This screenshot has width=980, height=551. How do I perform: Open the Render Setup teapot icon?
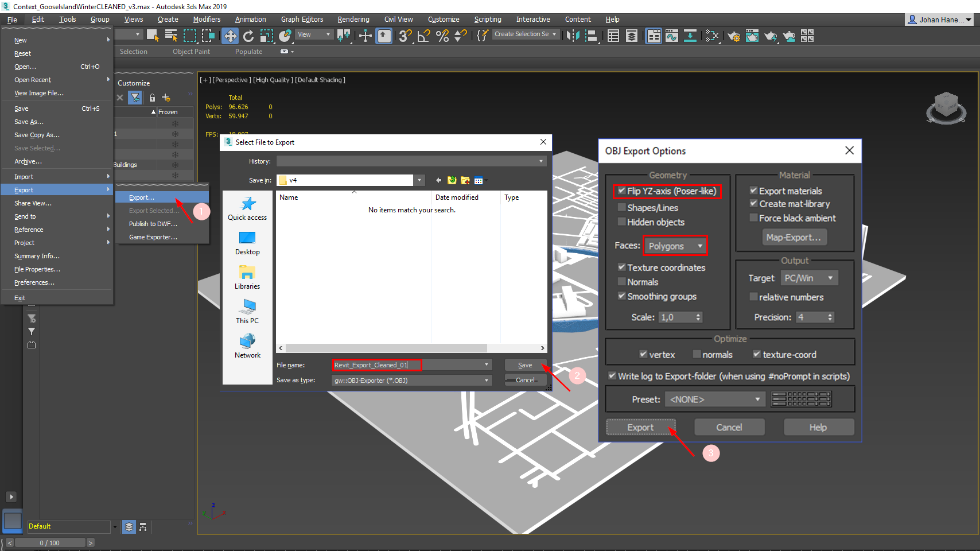(x=734, y=36)
